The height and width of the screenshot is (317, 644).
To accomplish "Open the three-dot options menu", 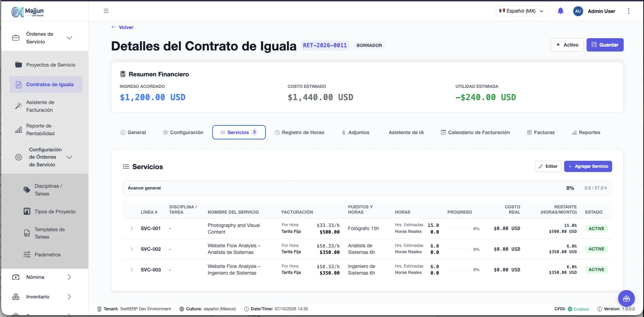I will (628, 11).
